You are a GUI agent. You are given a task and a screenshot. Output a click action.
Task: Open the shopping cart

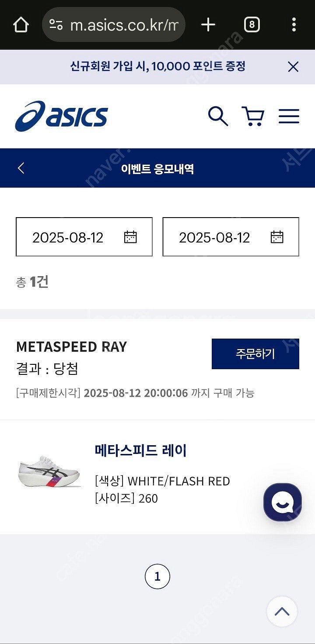(x=253, y=116)
